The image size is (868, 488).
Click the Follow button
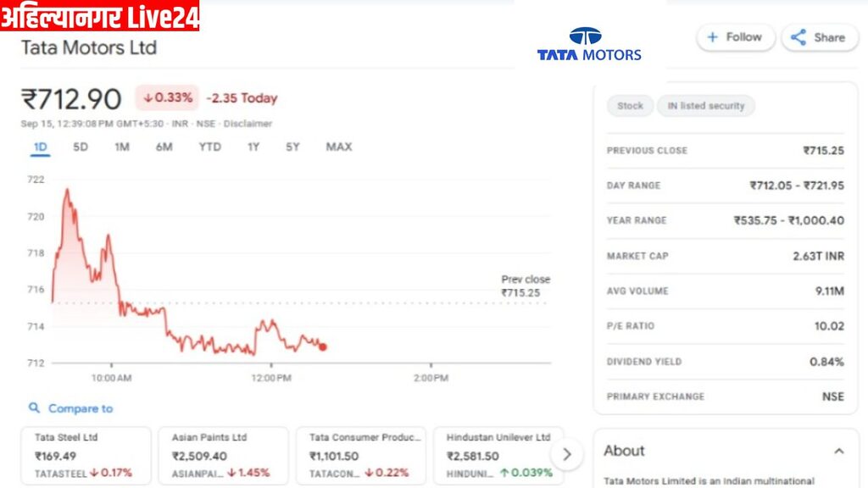(735, 37)
